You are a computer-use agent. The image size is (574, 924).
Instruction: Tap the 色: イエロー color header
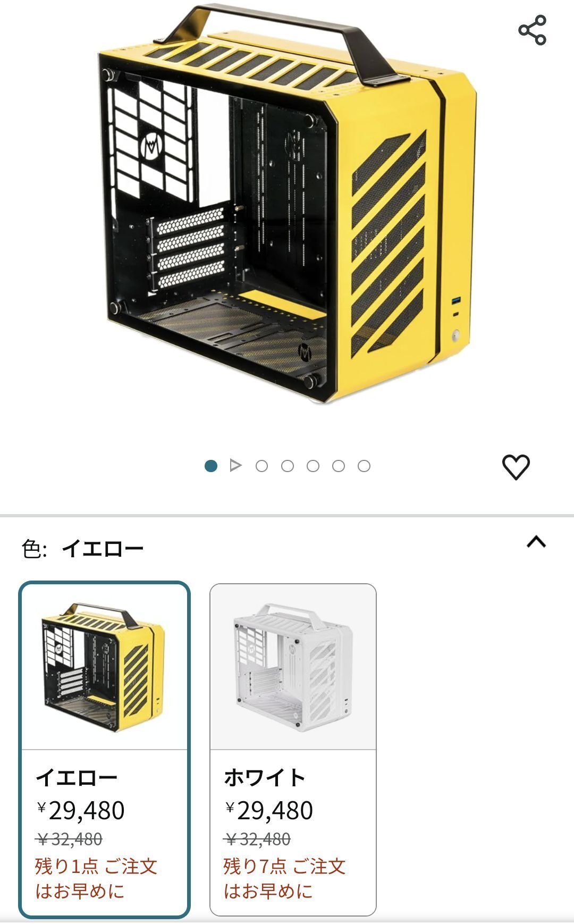tap(83, 548)
